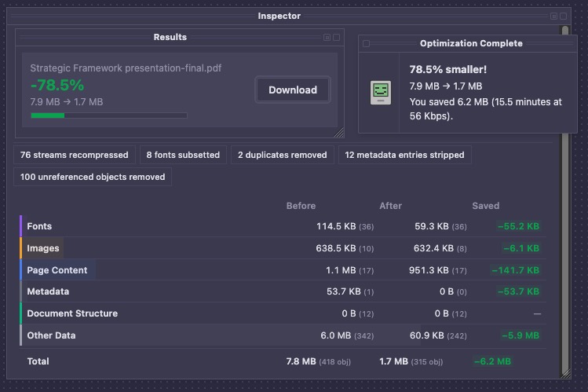Click the Total saved value −6.2 MB
This screenshot has width=588, height=392.
[492, 361]
